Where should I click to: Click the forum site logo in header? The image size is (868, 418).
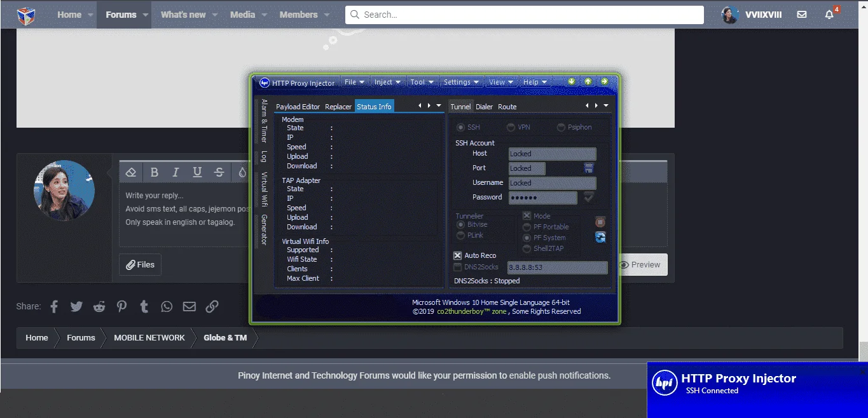coord(25,15)
